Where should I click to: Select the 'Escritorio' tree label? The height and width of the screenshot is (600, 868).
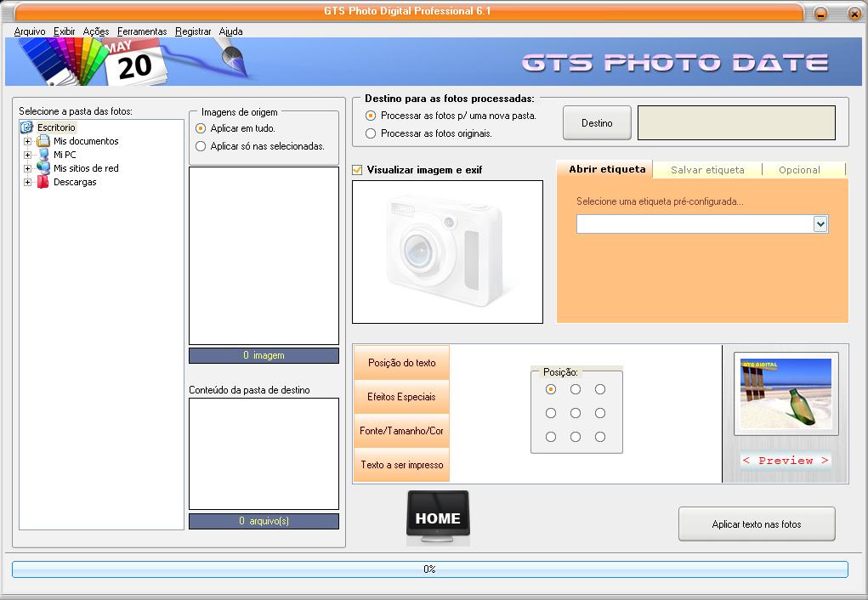point(56,127)
